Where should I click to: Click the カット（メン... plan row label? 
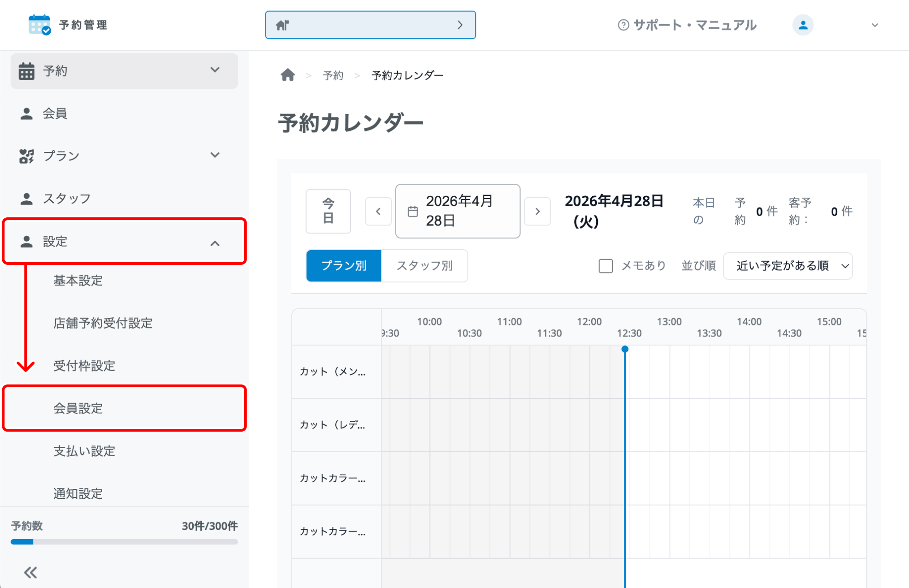[333, 372]
